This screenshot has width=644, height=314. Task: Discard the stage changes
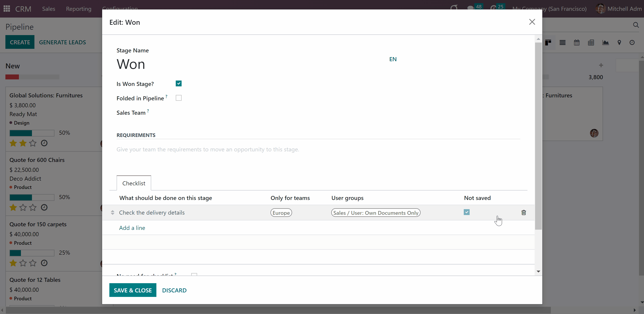pyautogui.click(x=174, y=290)
